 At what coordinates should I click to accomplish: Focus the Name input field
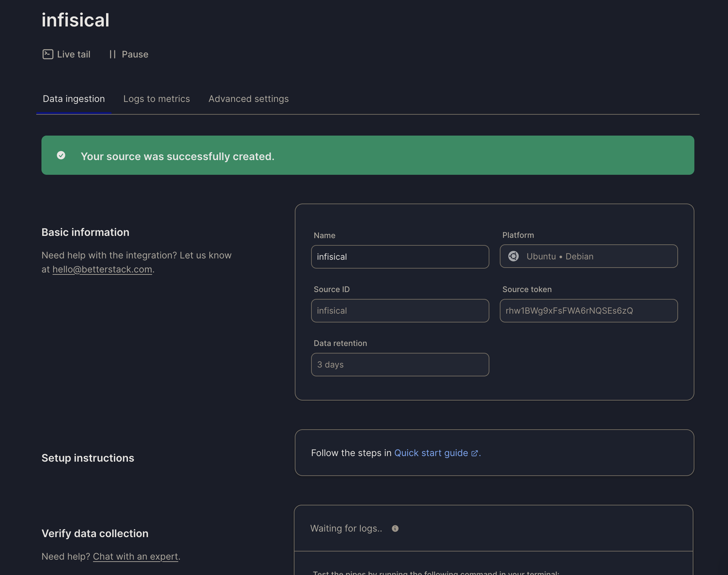point(400,257)
